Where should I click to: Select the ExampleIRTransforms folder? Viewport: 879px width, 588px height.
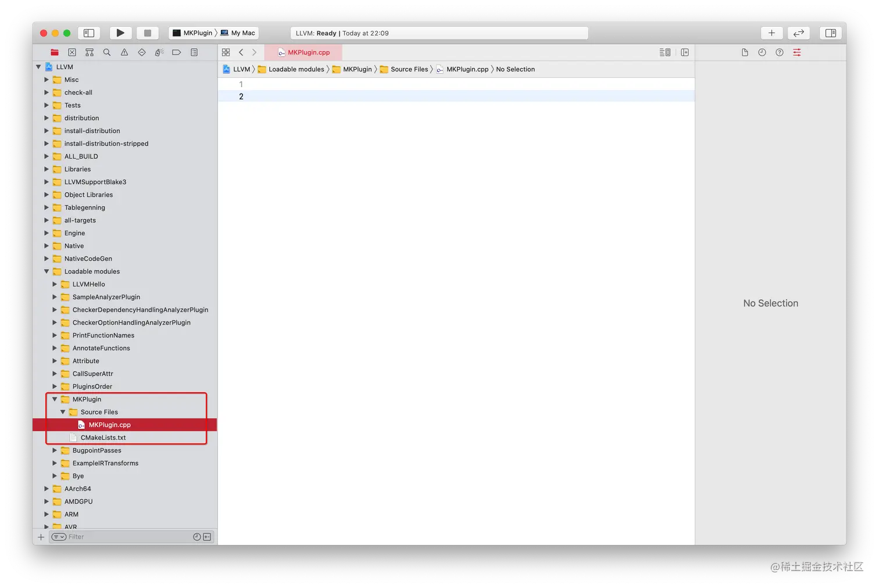point(125,463)
